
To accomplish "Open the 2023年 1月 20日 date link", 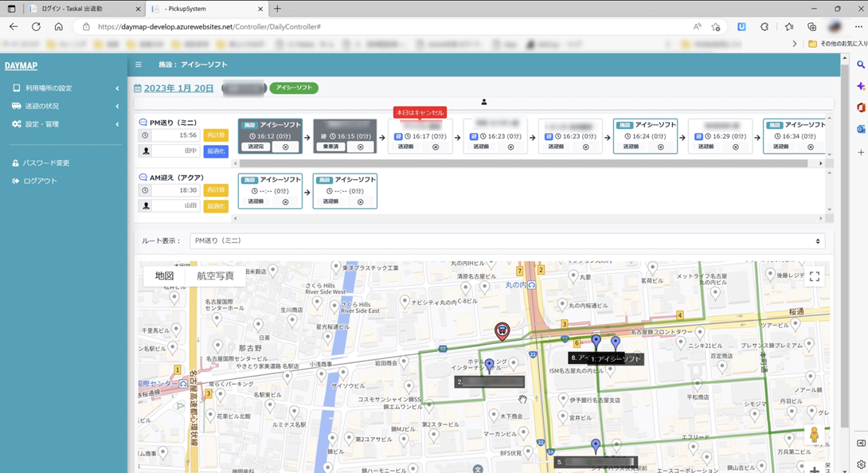I will [178, 88].
